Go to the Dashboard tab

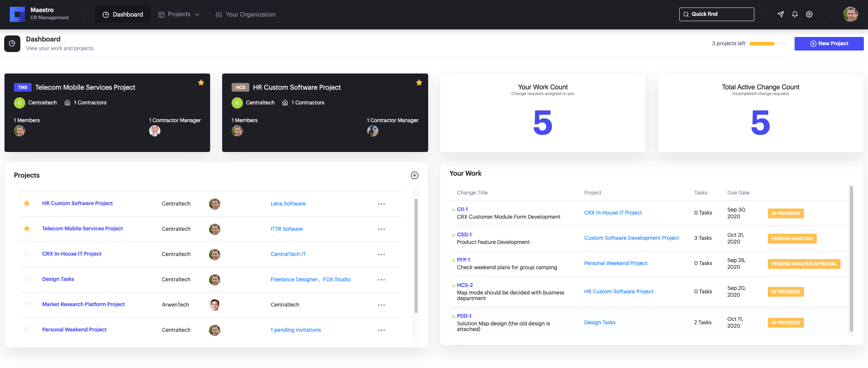click(123, 14)
